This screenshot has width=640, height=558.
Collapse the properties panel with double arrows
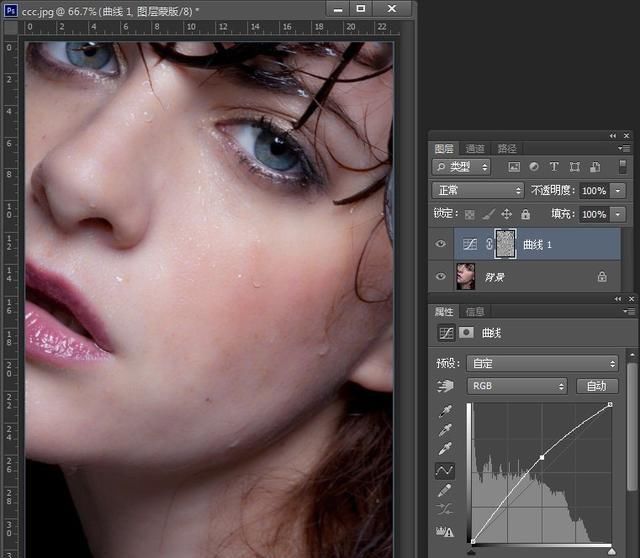click(618, 299)
